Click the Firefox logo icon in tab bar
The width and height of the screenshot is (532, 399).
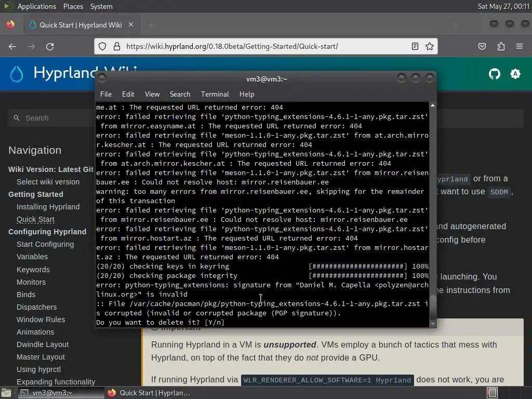pos(10,24)
